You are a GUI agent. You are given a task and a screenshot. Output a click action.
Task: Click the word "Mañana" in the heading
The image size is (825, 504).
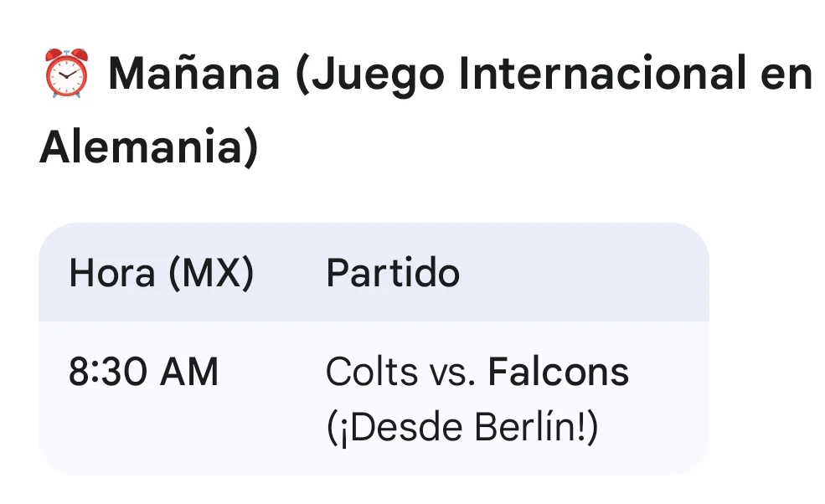tap(194, 75)
